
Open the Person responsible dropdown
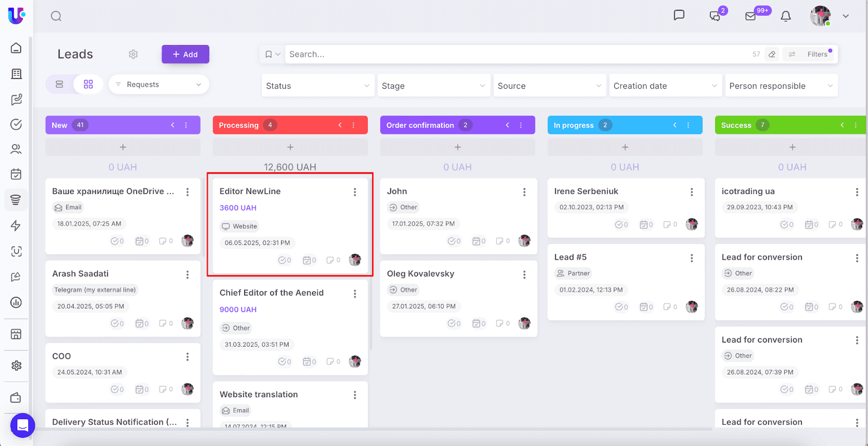781,86
